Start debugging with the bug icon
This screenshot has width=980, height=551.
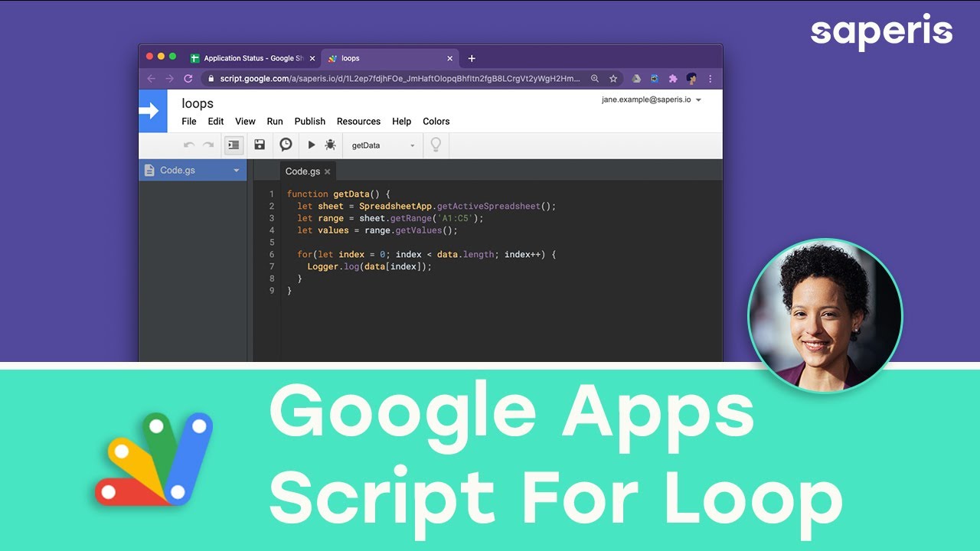click(x=330, y=145)
